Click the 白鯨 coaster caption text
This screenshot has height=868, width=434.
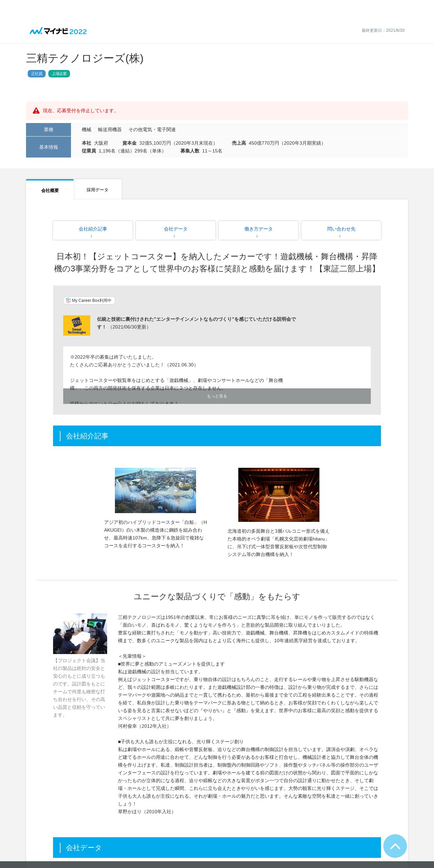tap(155, 534)
